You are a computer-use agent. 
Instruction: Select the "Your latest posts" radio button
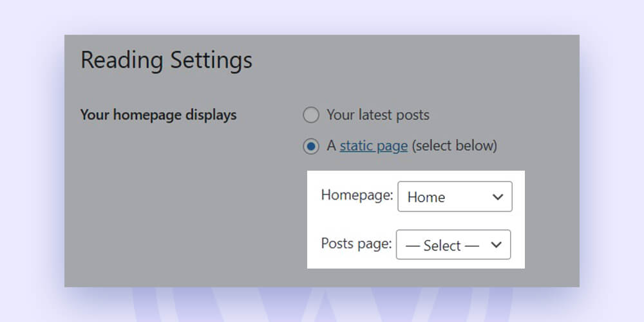[311, 115]
